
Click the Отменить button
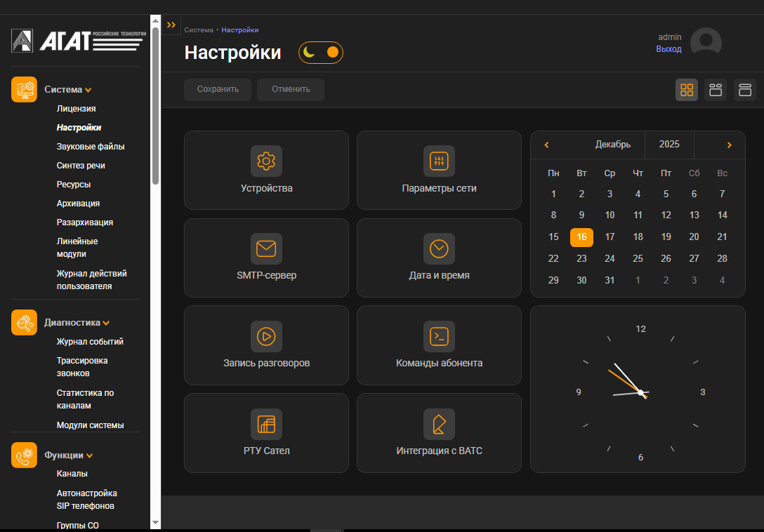point(291,90)
